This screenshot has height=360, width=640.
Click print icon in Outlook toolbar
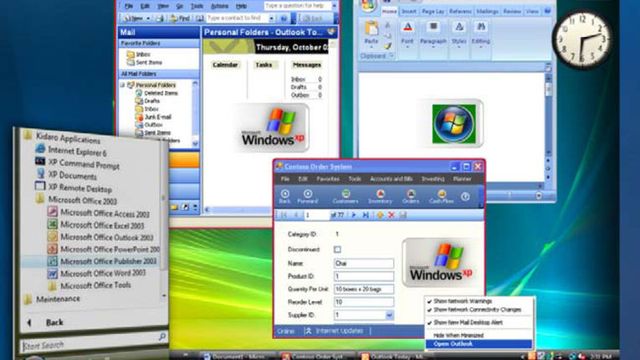click(160, 18)
